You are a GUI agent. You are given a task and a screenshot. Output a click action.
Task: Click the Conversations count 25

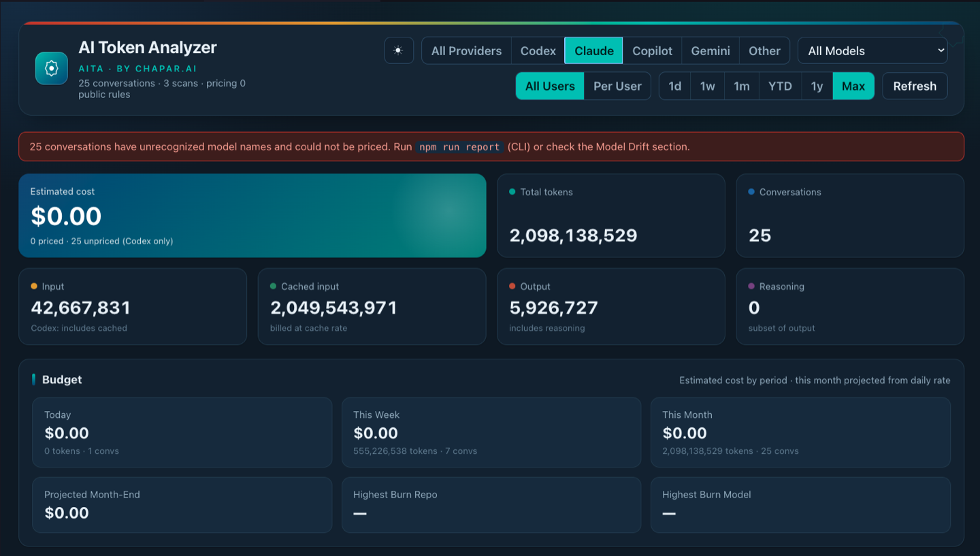[x=759, y=235]
